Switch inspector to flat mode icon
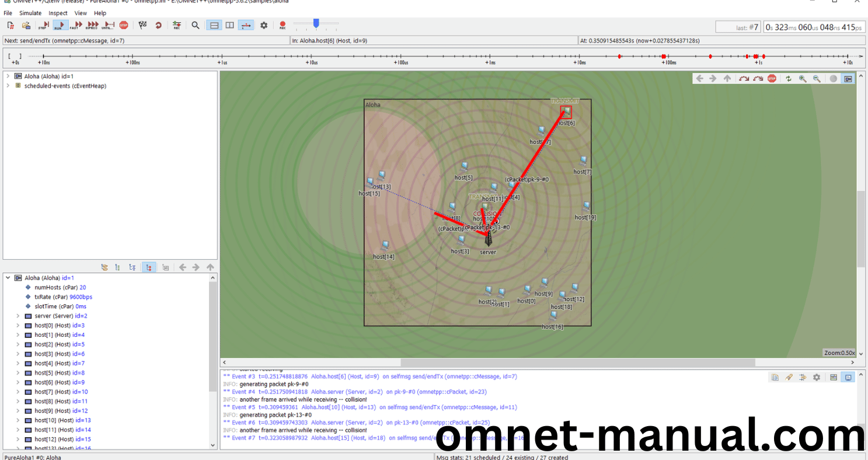This screenshot has height=460, width=868. 118,267
